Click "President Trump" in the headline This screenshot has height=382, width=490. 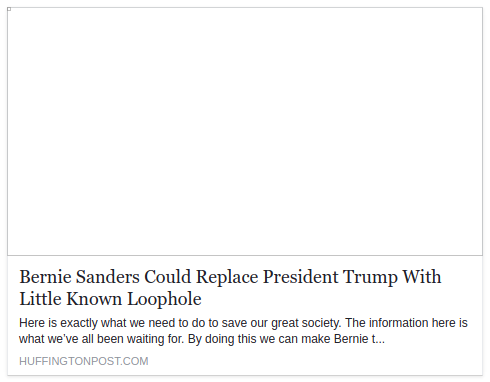[x=330, y=277]
